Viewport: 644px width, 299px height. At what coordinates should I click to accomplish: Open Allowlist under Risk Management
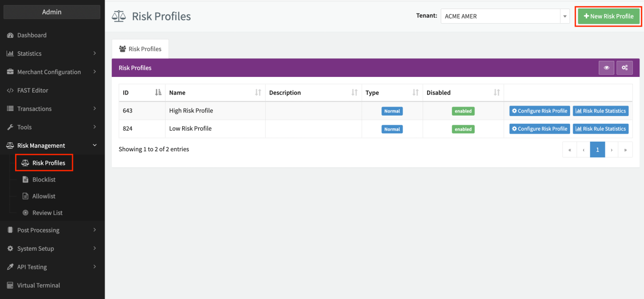[44, 196]
